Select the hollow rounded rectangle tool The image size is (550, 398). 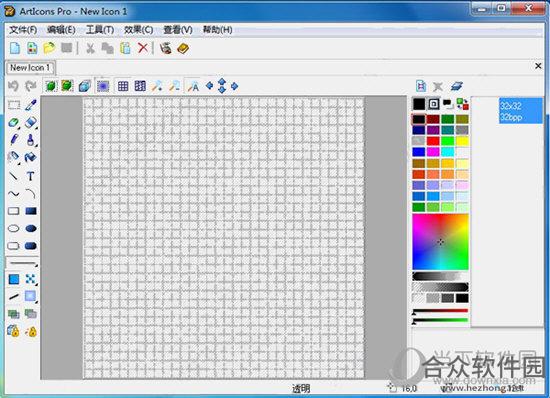(x=14, y=246)
